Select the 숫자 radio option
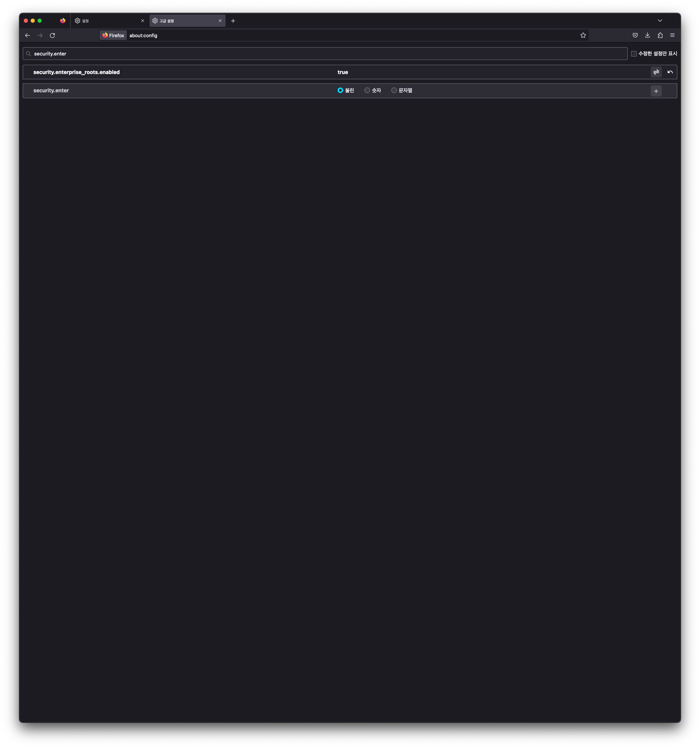Screen dimensions: 700x748 click(x=367, y=90)
